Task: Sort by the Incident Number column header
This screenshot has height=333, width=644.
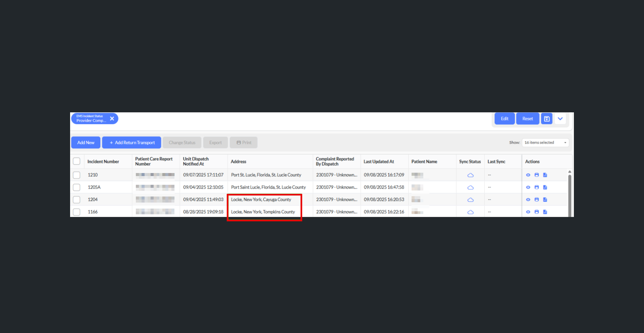Action: pos(103,162)
